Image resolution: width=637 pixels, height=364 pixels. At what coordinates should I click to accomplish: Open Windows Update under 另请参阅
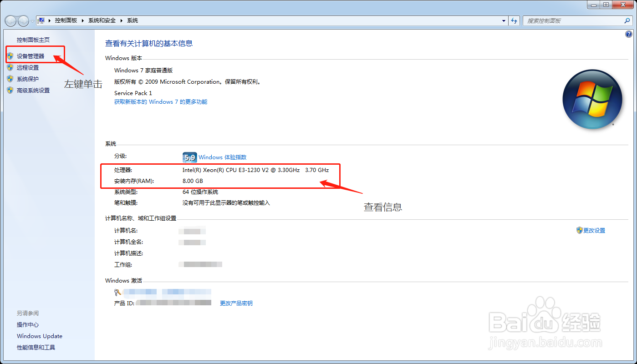40,336
